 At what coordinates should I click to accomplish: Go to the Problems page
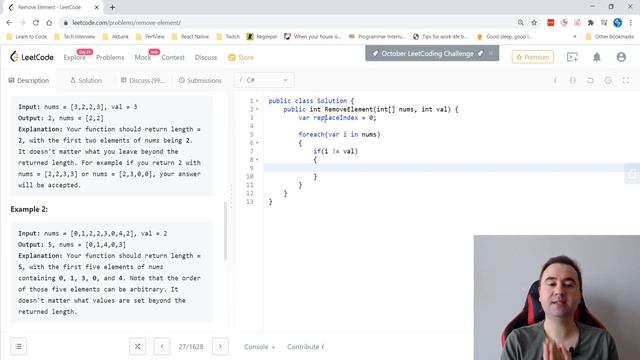point(110,58)
